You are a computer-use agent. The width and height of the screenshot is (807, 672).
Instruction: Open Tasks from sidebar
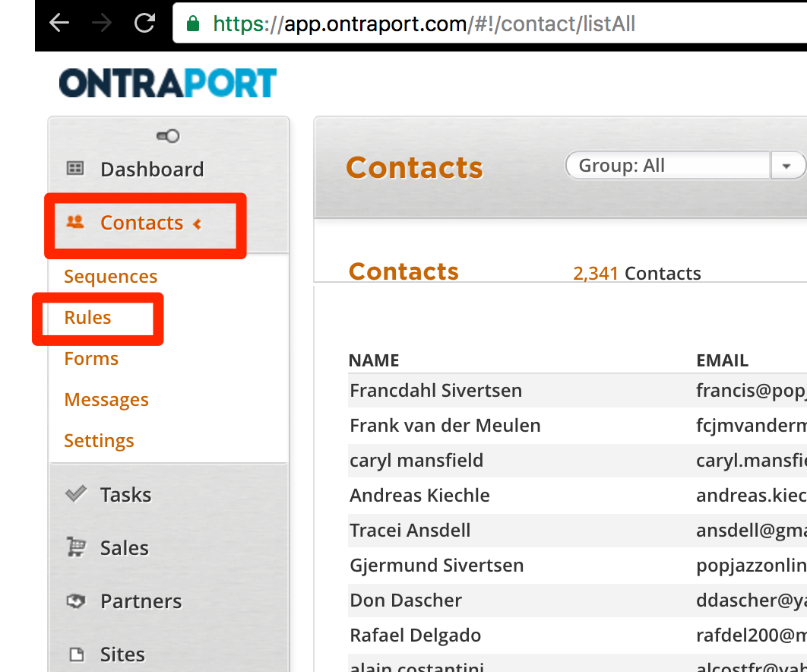(126, 495)
